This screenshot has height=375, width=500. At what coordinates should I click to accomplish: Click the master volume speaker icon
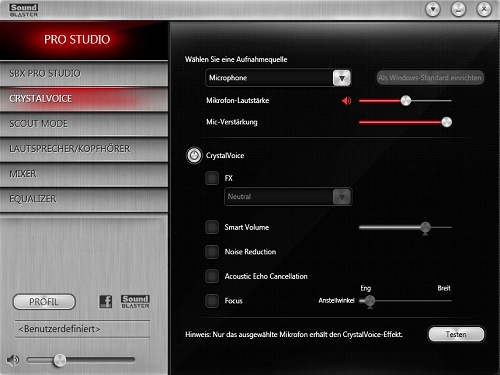pos(13,360)
